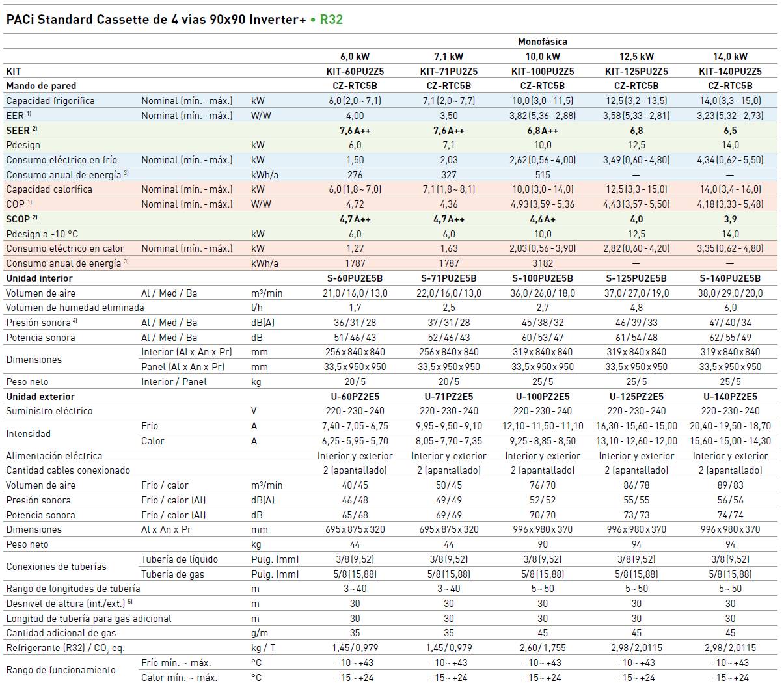The width and height of the screenshot is (784, 683).
Task: Click the 'Alimentación eléctrica' row label
Action: [x=54, y=456]
